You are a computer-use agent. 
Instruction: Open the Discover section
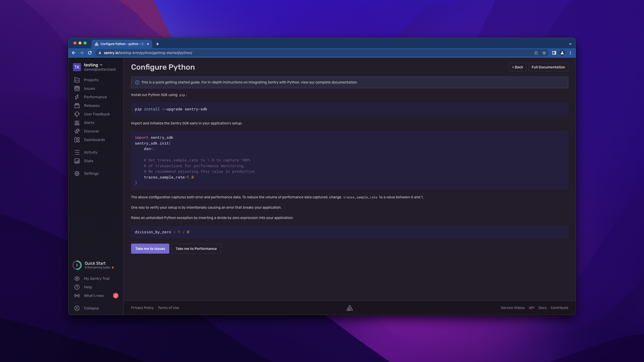77,131
